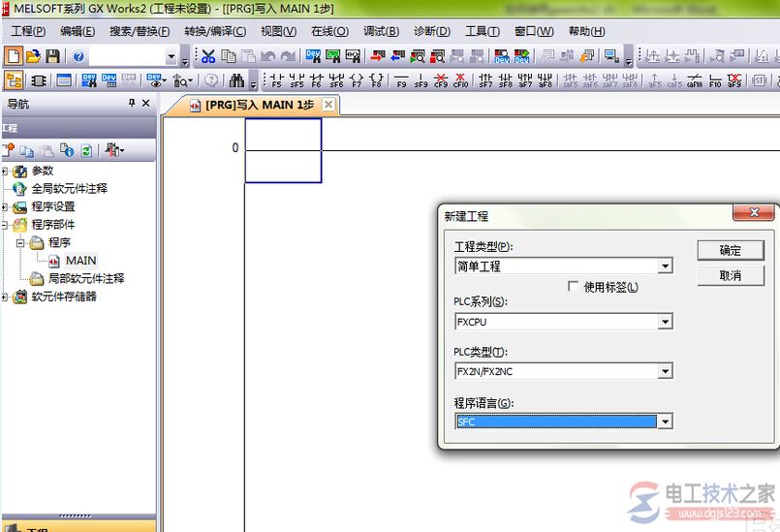Click the ladder editor cell at step 0
Image resolution: width=780 pixels, height=532 pixels.
[x=283, y=150]
